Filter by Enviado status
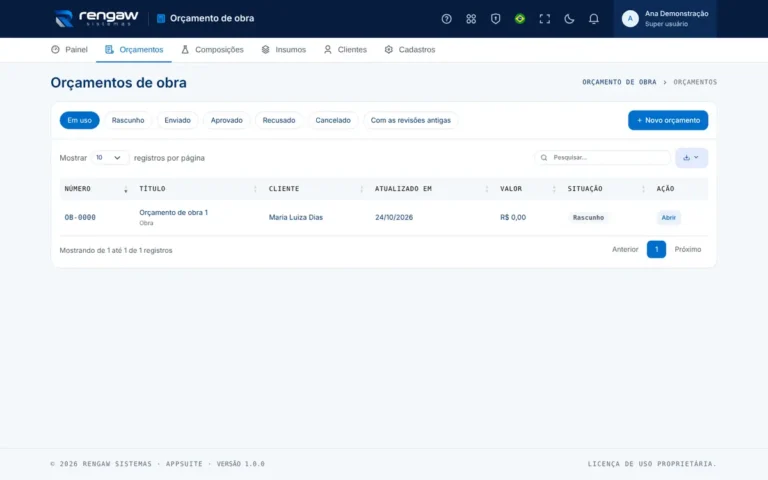Image resolution: width=768 pixels, height=480 pixels. tap(177, 120)
